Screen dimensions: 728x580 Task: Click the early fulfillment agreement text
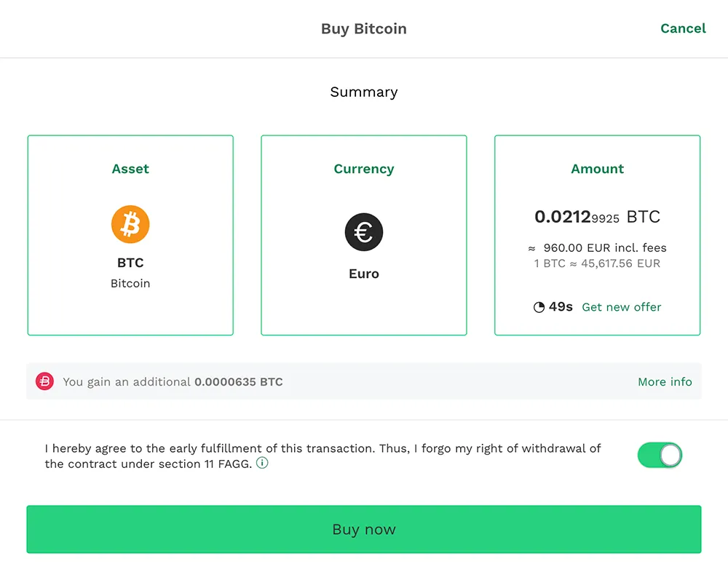tap(323, 449)
